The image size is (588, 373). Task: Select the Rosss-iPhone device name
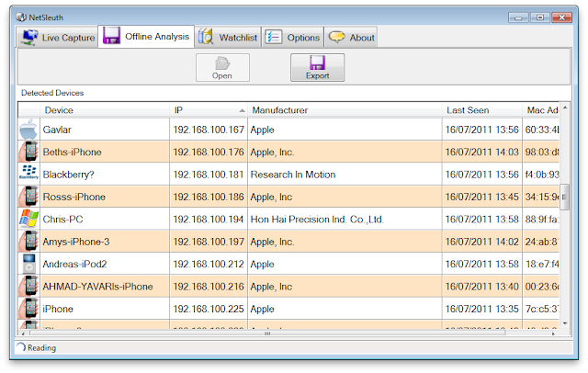click(73, 197)
